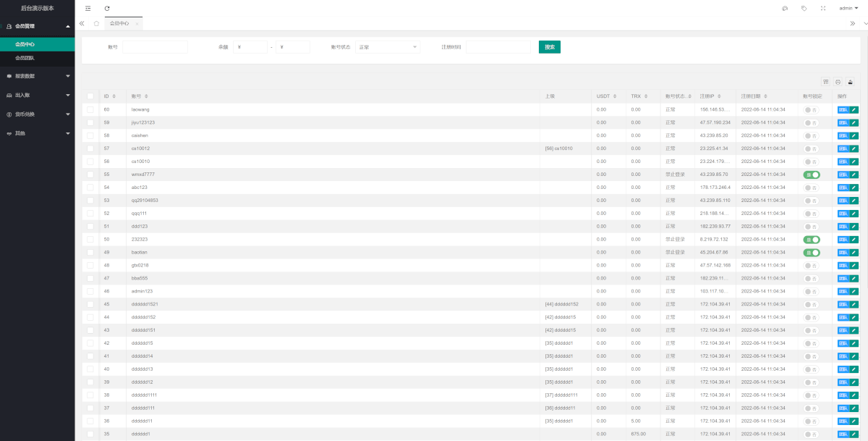Enable account lock for user caishen

click(811, 135)
